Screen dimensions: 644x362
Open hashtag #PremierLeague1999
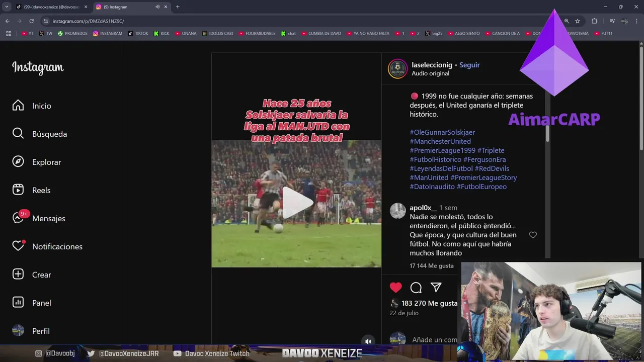[442, 150]
